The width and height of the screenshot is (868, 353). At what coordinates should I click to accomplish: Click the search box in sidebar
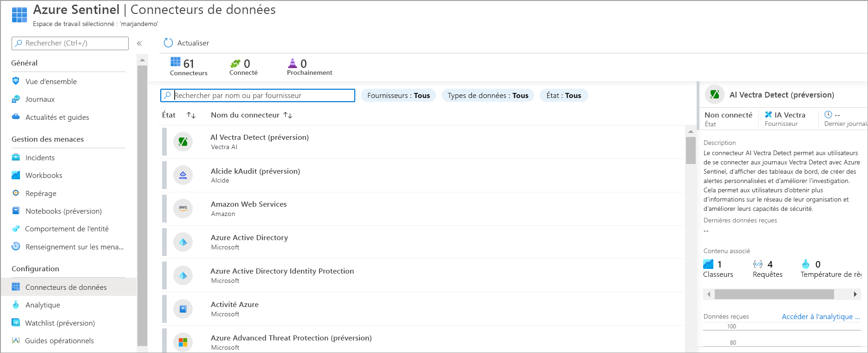pos(70,43)
